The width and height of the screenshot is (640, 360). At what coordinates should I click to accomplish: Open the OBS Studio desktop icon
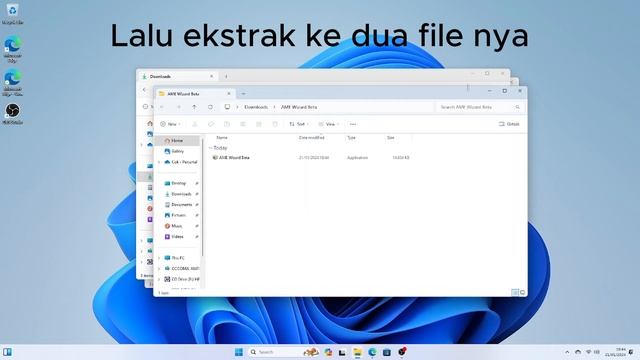pos(12,114)
